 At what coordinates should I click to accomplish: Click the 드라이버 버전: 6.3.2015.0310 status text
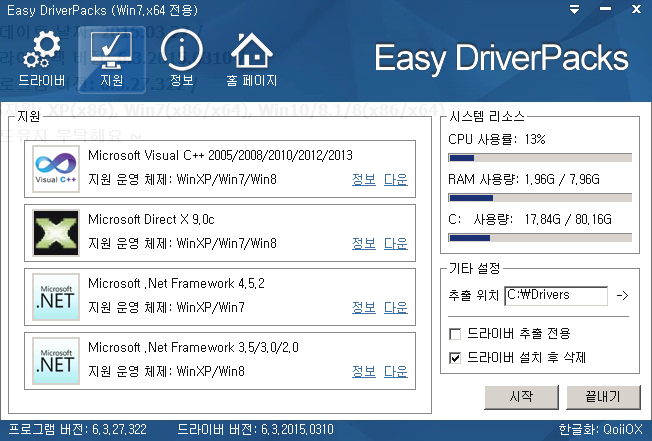tap(256, 429)
